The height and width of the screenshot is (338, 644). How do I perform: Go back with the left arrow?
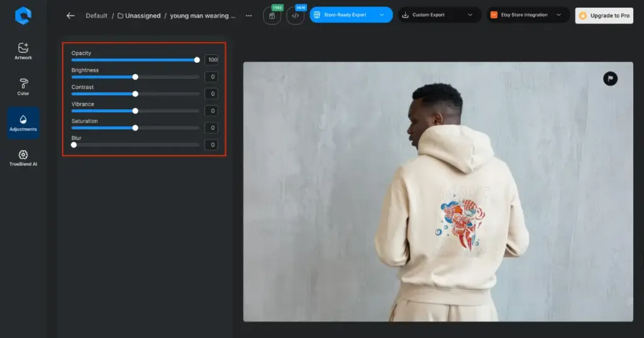pyautogui.click(x=70, y=16)
